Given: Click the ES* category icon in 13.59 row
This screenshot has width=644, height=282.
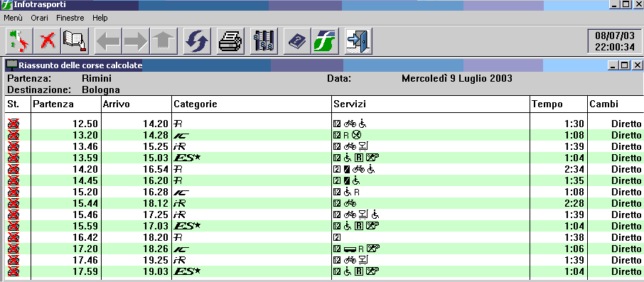Looking at the screenshot, I should point(187,158).
